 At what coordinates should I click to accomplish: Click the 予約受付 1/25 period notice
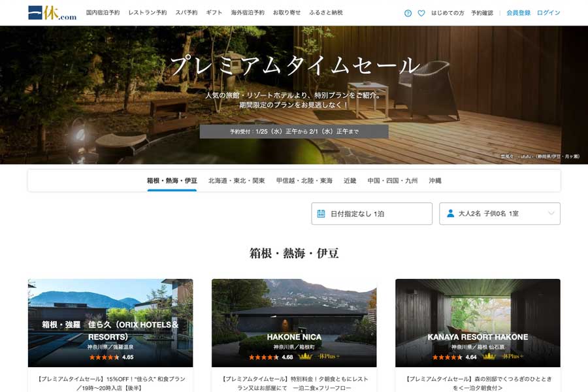tap(294, 132)
